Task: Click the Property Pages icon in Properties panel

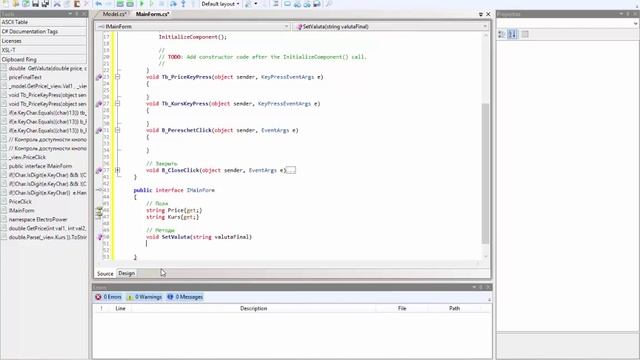Action: click(525, 34)
